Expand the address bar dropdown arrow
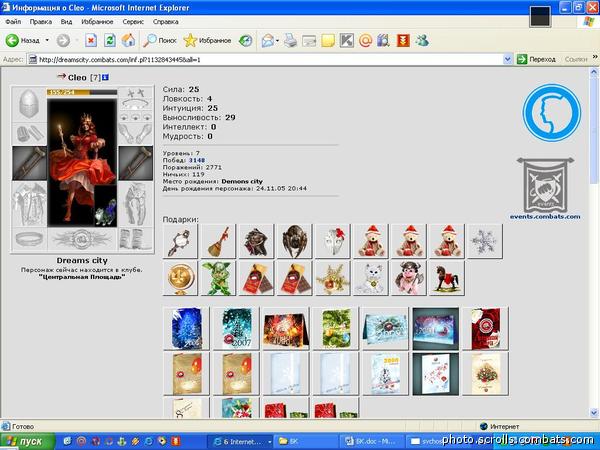The height and width of the screenshot is (450, 600). (507, 59)
